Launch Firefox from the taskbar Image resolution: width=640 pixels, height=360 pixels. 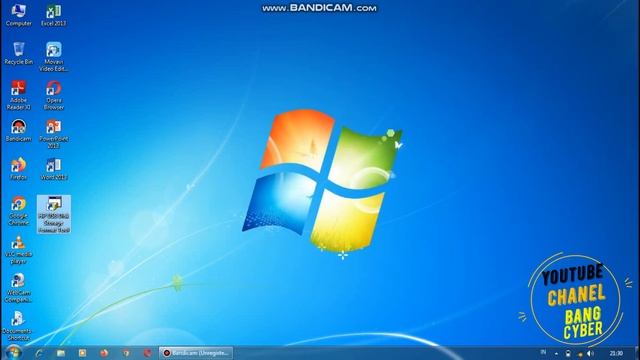coord(104,353)
